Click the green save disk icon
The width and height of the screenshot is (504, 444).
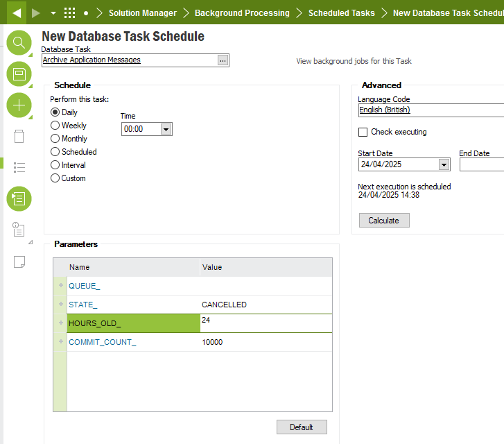point(19,74)
